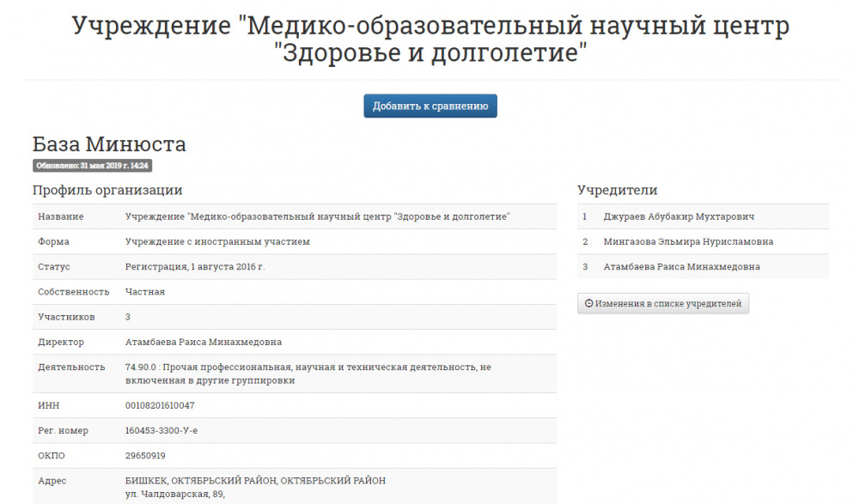Image resolution: width=859 pixels, height=504 pixels.
Task: Click the address text 'ул. Чалдоварская, 89'
Action: [175, 494]
